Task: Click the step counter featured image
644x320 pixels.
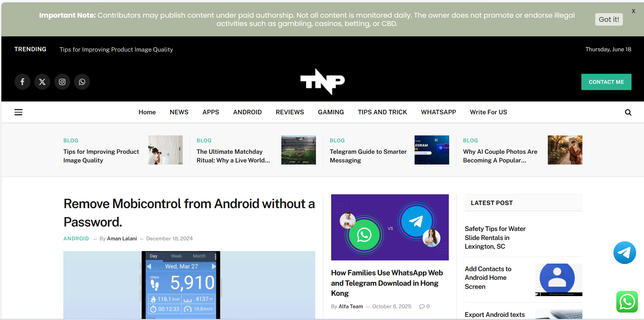Action: coord(189,285)
